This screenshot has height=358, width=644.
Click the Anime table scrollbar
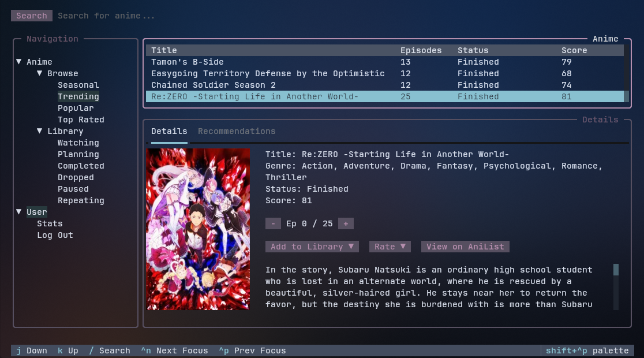click(626, 73)
